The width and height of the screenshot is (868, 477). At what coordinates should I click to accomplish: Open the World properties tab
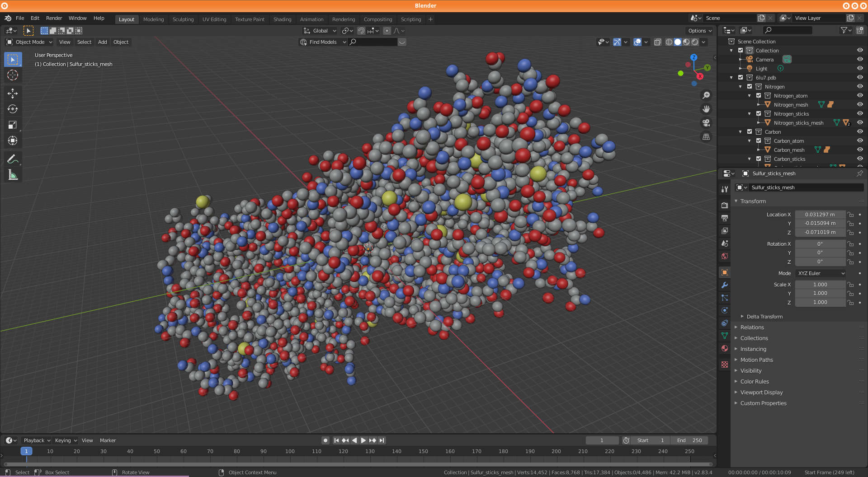(x=725, y=256)
